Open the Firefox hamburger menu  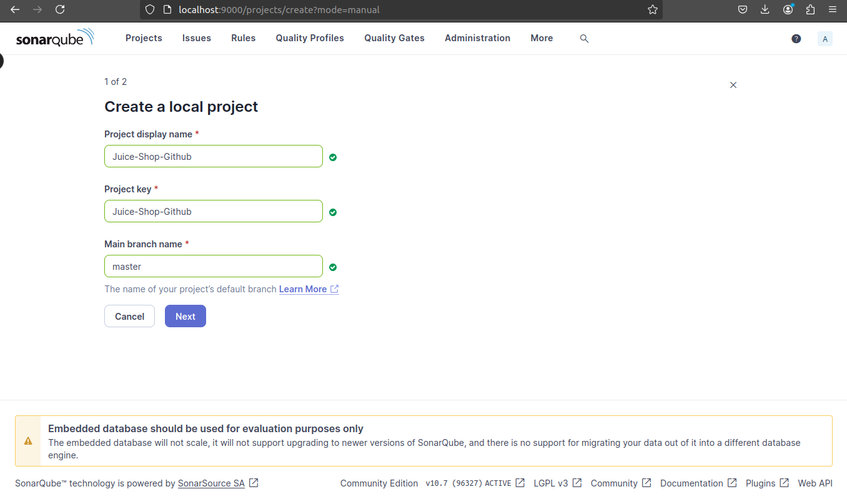(833, 9)
